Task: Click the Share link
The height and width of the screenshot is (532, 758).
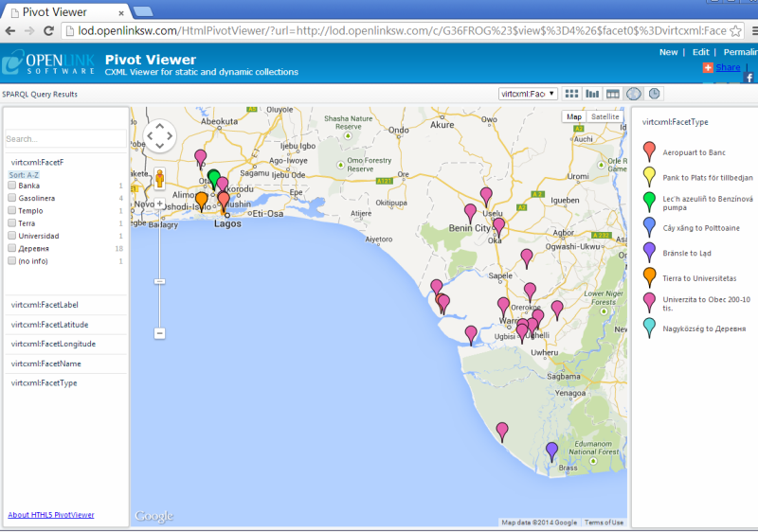Action: coord(728,67)
